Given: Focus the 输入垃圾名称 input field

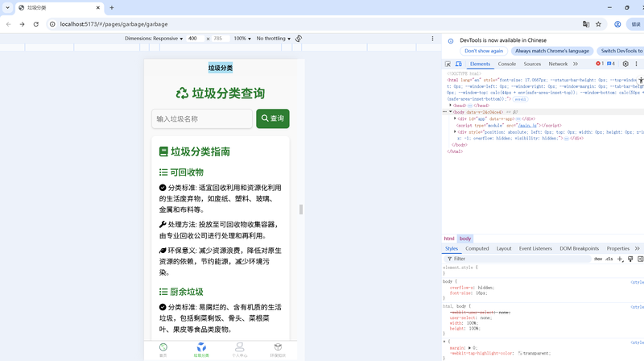Looking at the screenshot, I should 202,118.
